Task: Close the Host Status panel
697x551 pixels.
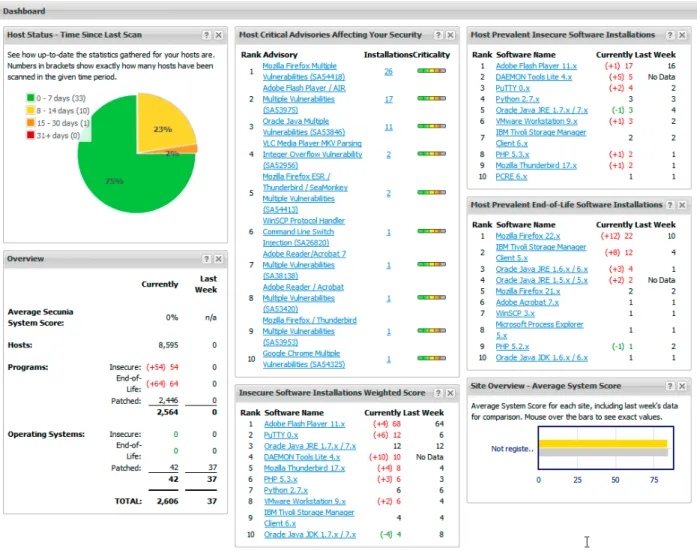Action: (219, 35)
